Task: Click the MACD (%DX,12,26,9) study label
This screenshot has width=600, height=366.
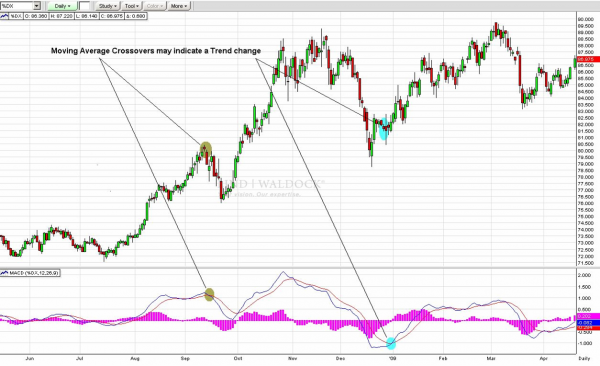Action: (34, 273)
